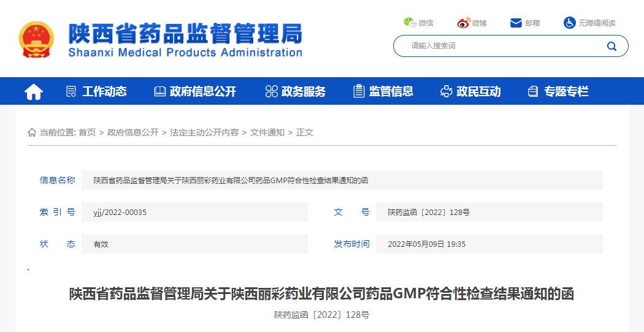Click icon beside 政务服务
This screenshot has width=644, height=332.
(x=272, y=91)
